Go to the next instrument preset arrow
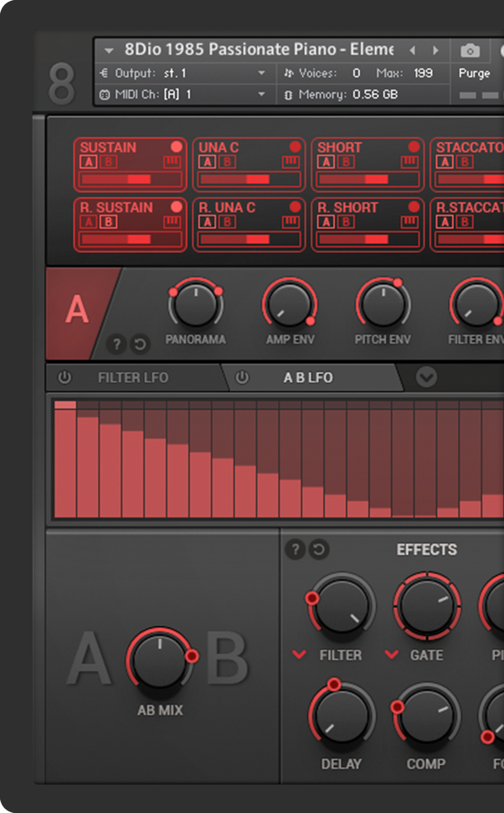The width and height of the screenshot is (504, 813). pos(436,50)
